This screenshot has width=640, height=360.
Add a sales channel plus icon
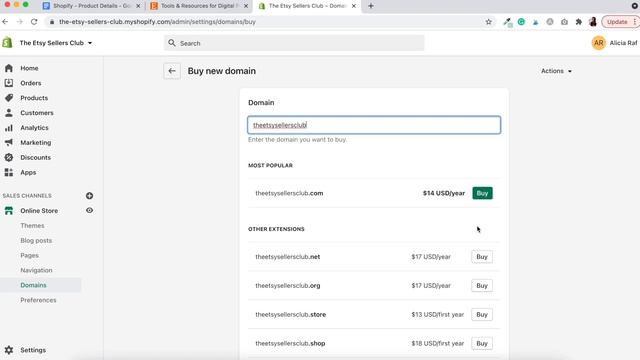coord(89,196)
